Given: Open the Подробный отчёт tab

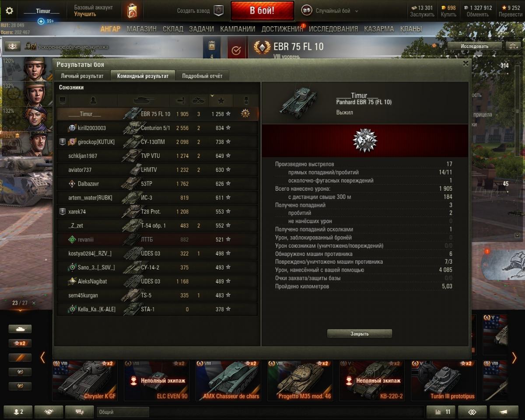Looking at the screenshot, I should [x=202, y=76].
